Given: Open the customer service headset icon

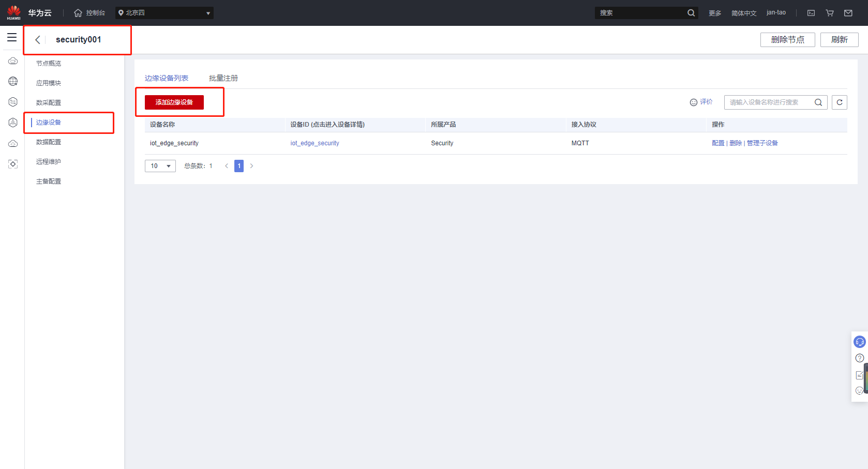Looking at the screenshot, I should [x=860, y=342].
